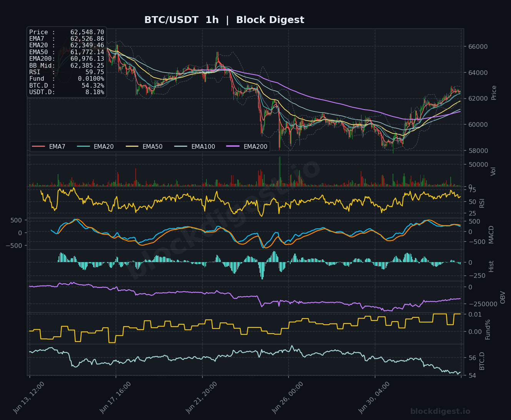The image size is (511, 420).
Task: Click the Fund% axis label
Action: pyautogui.click(x=488, y=329)
